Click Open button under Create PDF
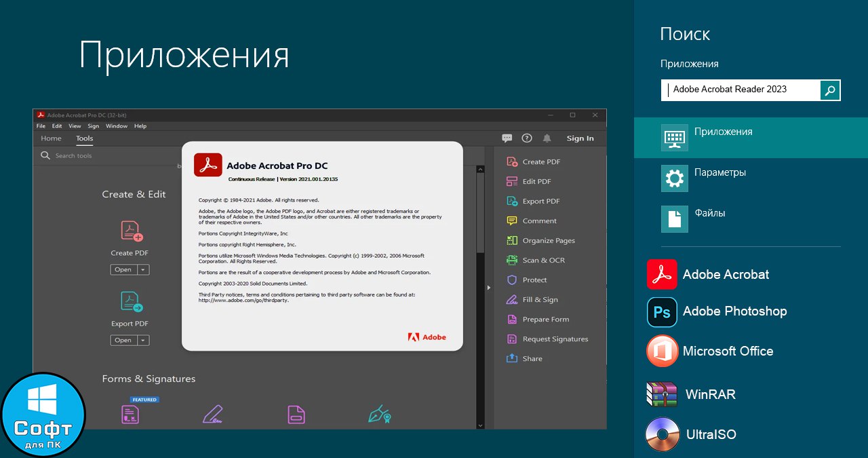868x458 pixels. pos(123,269)
